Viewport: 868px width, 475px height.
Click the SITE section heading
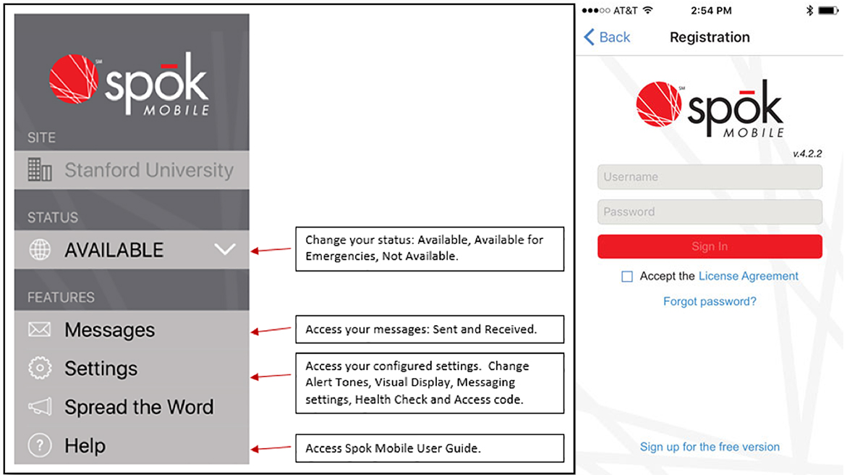pos(41,138)
